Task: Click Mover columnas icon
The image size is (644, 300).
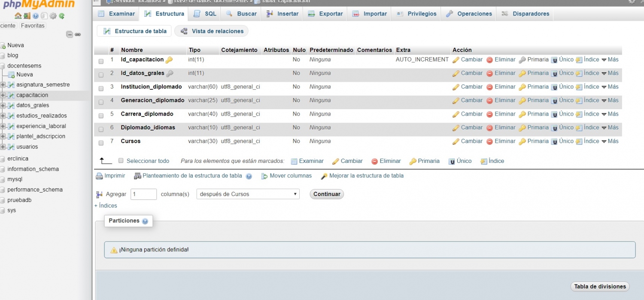Action: (x=264, y=176)
